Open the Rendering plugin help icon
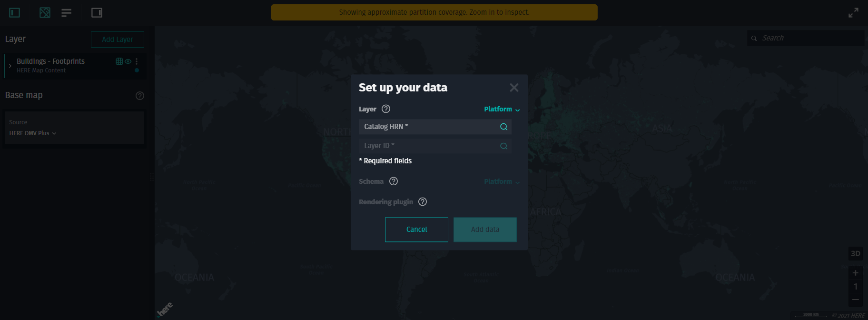 click(x=423, y=202)
